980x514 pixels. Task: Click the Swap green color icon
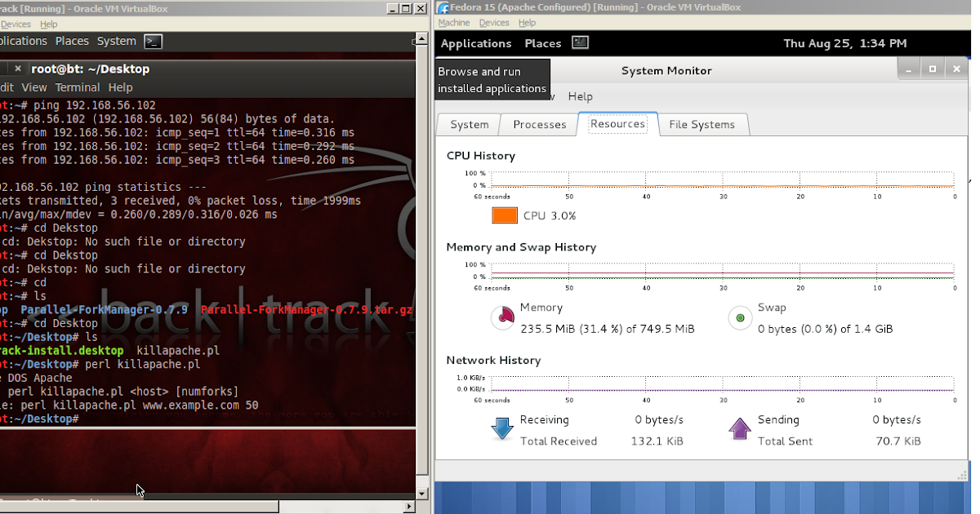click(740, 317)
